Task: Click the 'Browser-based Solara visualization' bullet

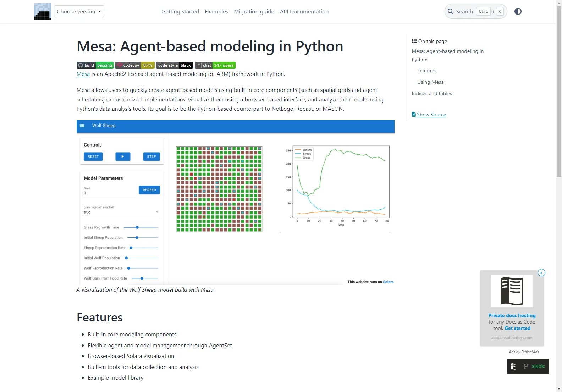Action: [x=131, y=356]
